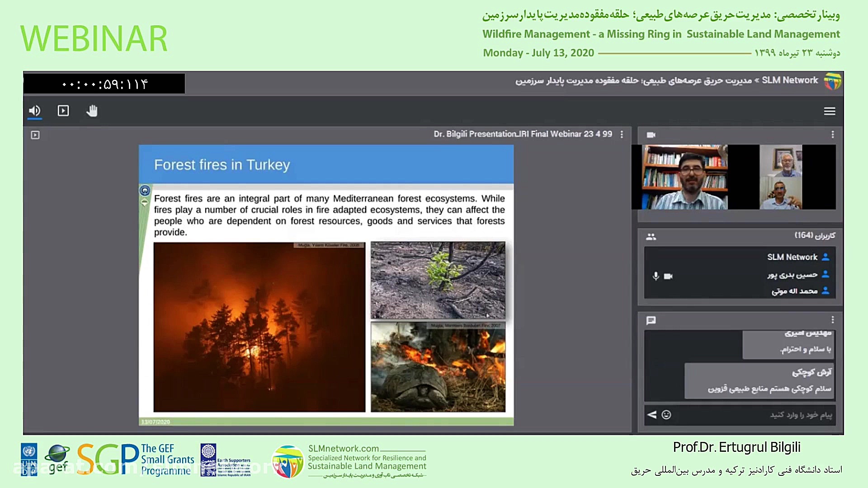Raise hand using the hand icon
Screen dimensions: 868x488
coord(92,111)
